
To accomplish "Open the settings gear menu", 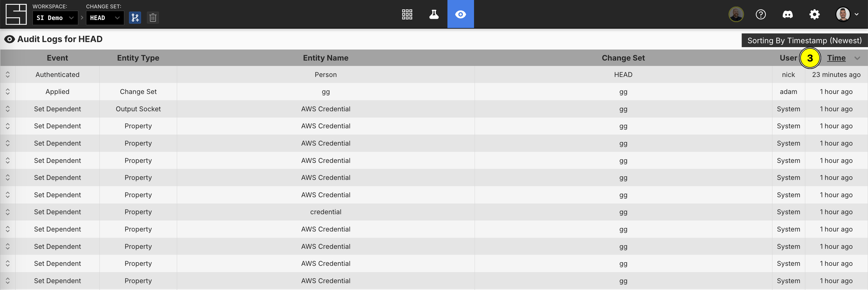I will [x=815, y=14].
